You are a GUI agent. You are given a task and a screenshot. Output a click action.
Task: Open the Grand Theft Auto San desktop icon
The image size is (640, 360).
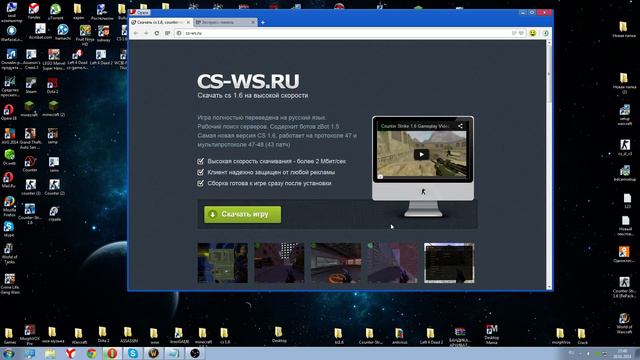pos(31,138)
